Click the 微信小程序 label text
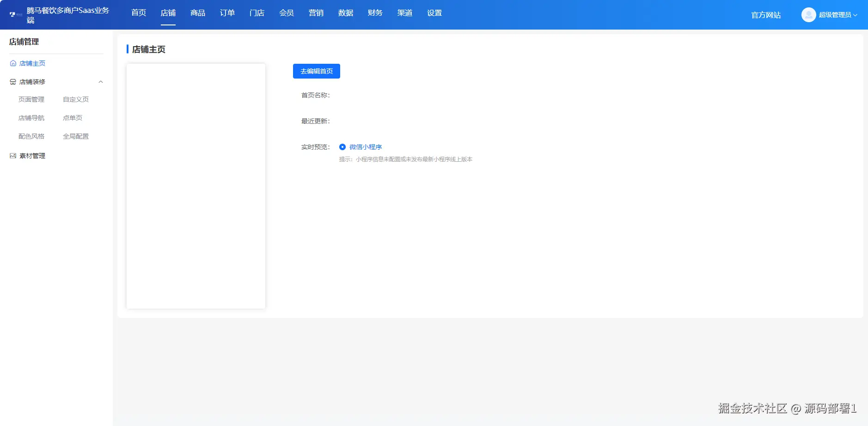Image resolution: width=868 pixels, height=426 pixels. 366,147
